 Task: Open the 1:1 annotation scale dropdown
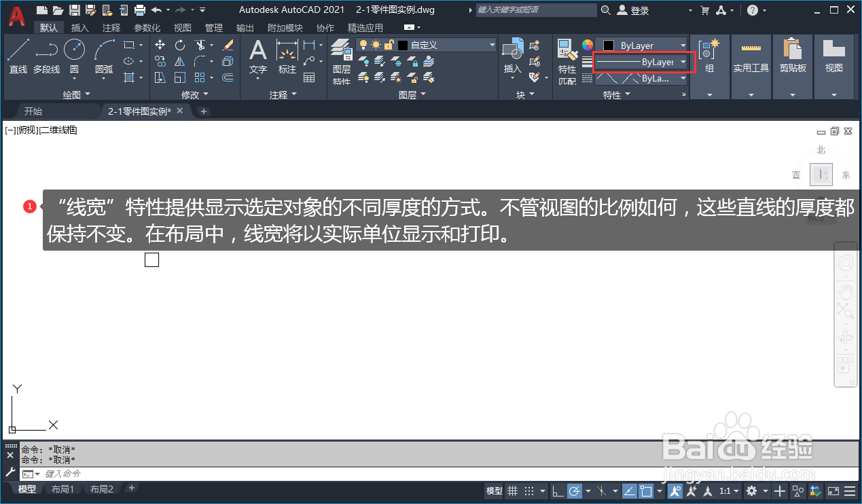(x=729, y=490)
